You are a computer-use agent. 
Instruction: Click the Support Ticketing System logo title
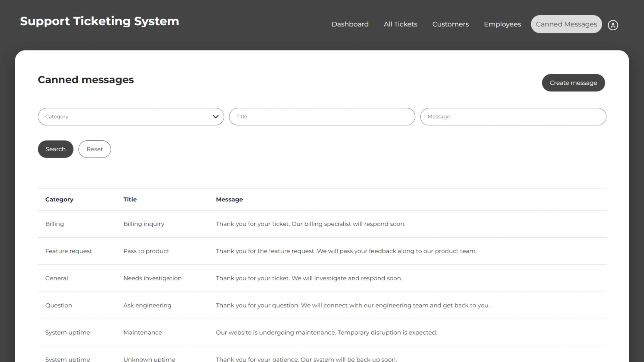point(99,21)
